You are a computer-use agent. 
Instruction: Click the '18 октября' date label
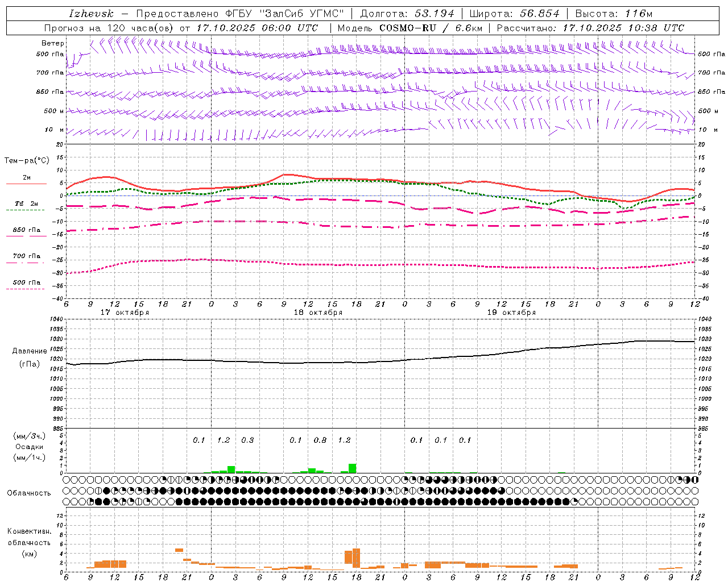318,313
